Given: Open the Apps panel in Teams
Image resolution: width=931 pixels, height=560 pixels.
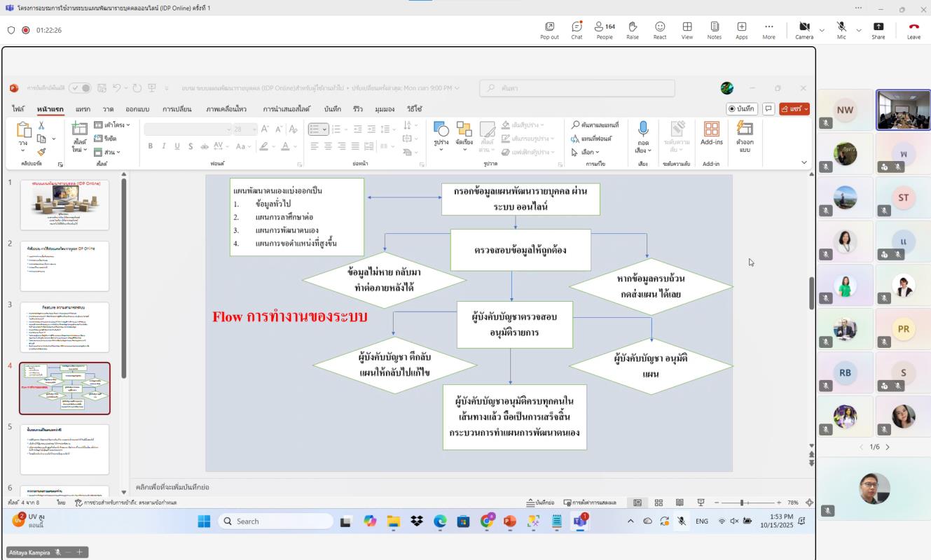Looking at the screenshot, I should pos(741,30).
